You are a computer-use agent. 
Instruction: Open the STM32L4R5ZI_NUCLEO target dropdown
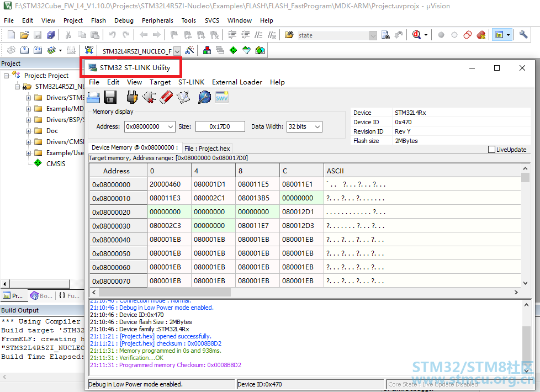(x=177, y=51)
